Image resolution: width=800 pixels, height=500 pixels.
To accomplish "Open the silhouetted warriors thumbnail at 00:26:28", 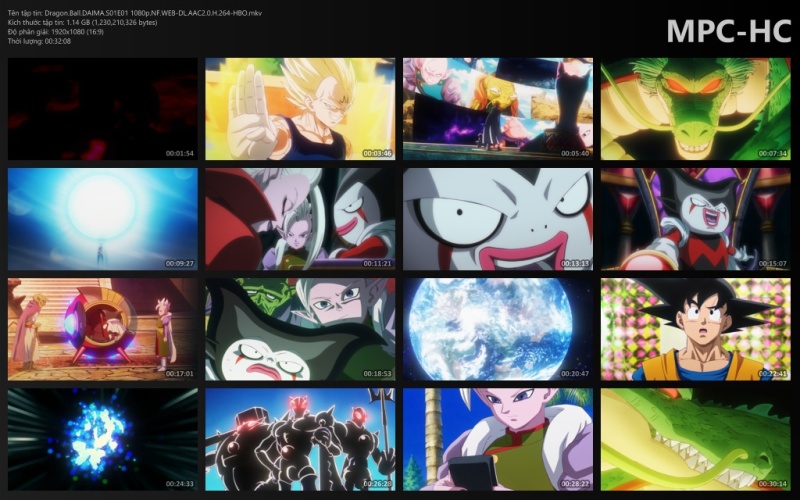I will click(x=300, y=439).
